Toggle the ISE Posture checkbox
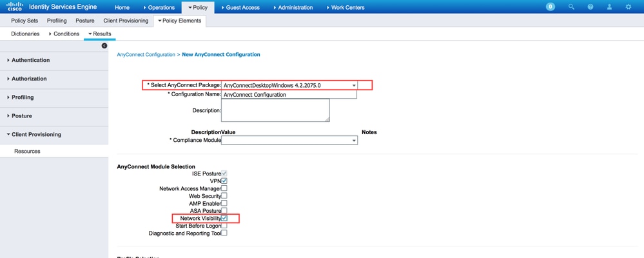Screen dimensions: 644x258 click(x=224, y=174)
